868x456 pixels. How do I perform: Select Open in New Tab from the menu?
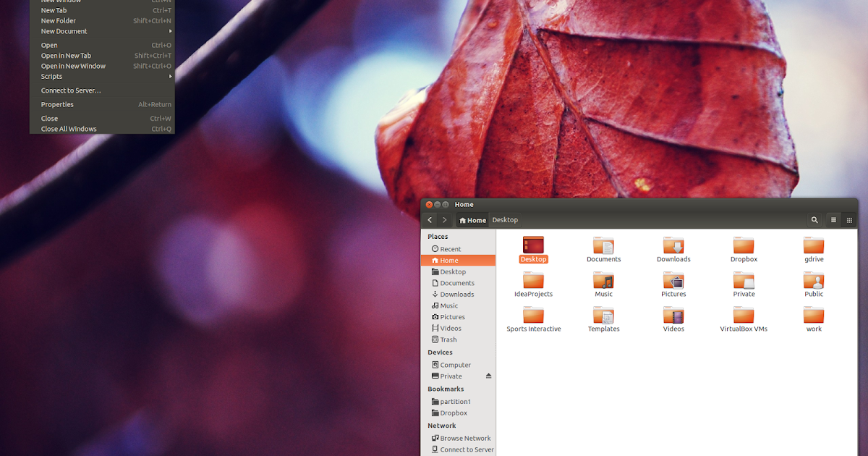tap(66, 55)
